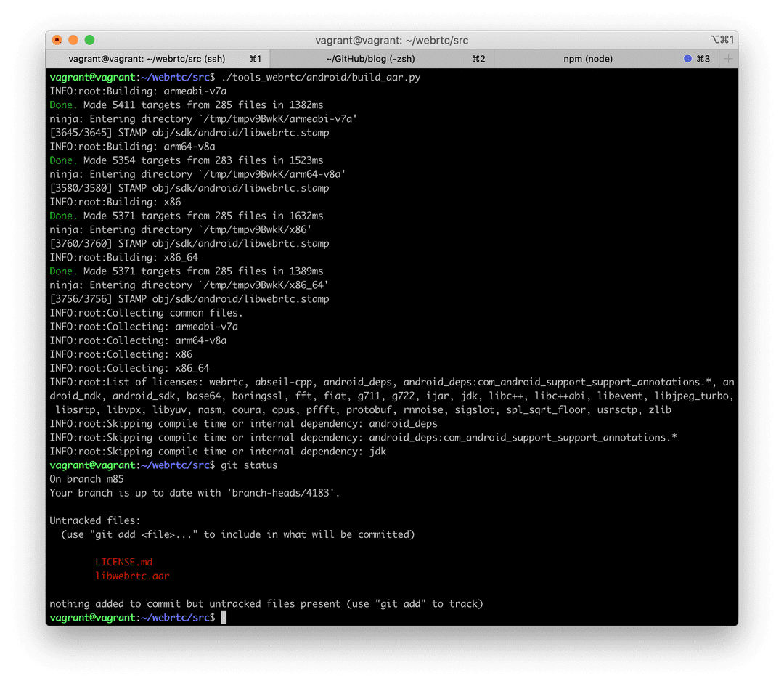Click the ⌥⌘1 window shortcut indicator

point(722,39)
